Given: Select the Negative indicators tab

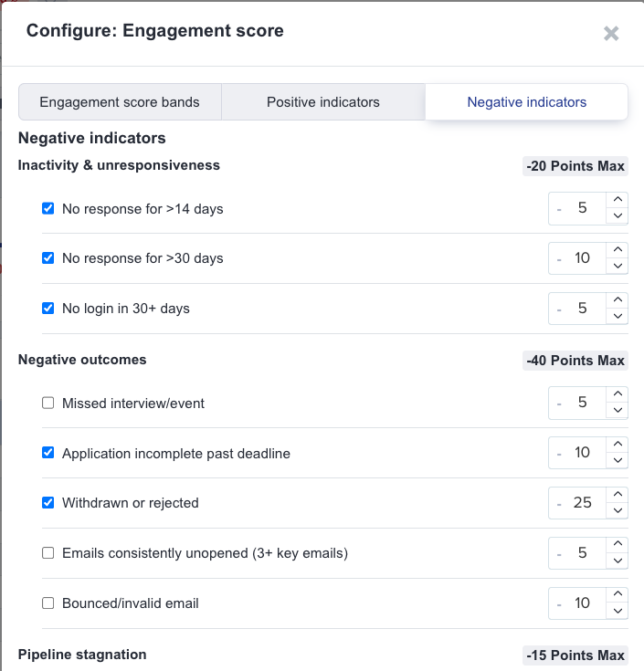Looking at the screenshot, I should (x=526, y=102).
